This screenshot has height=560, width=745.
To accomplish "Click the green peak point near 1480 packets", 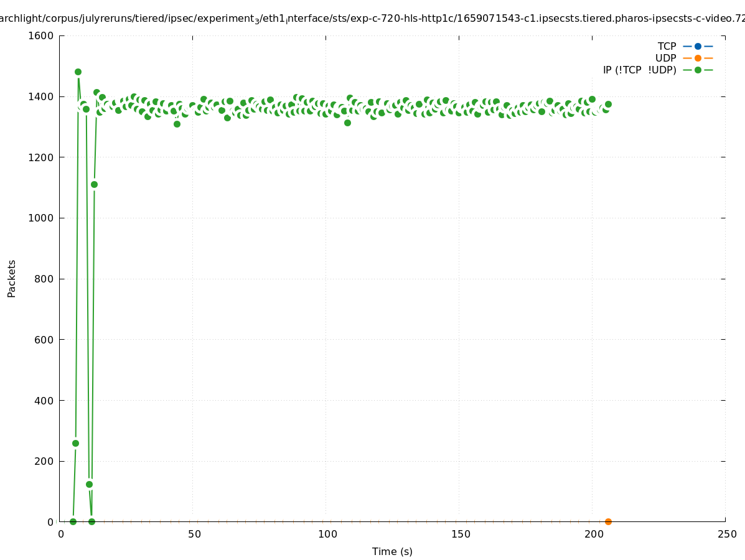I will [78, 72].
